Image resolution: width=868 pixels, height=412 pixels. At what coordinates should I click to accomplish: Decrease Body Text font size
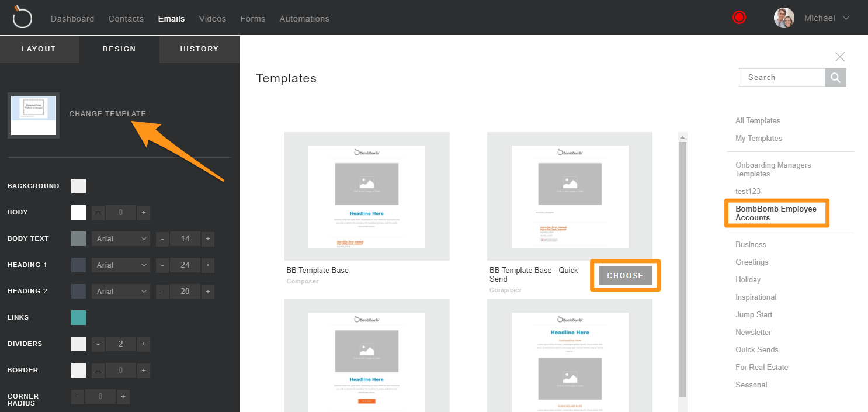[x=162, y=239]
